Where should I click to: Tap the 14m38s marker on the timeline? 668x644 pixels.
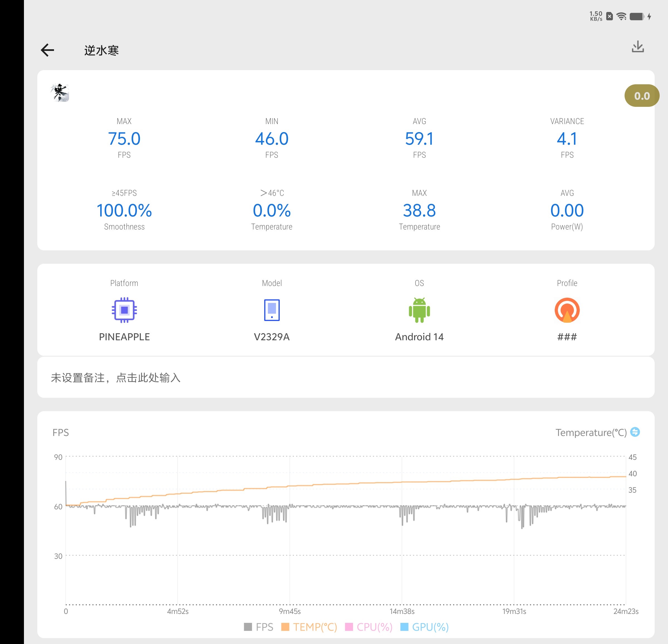coord(402,611)
